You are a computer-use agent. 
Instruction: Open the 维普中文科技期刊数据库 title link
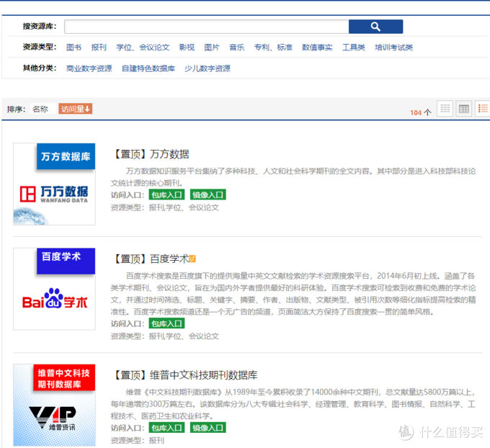(203, 375)
